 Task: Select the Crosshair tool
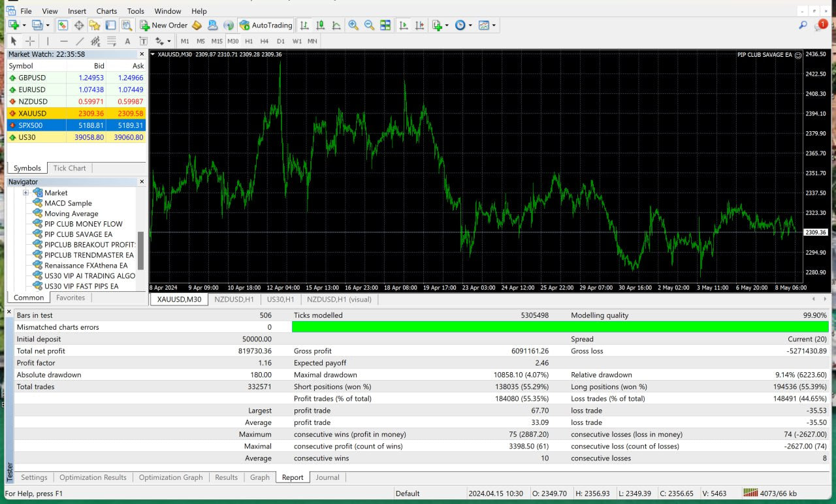[x=29, y=41]
